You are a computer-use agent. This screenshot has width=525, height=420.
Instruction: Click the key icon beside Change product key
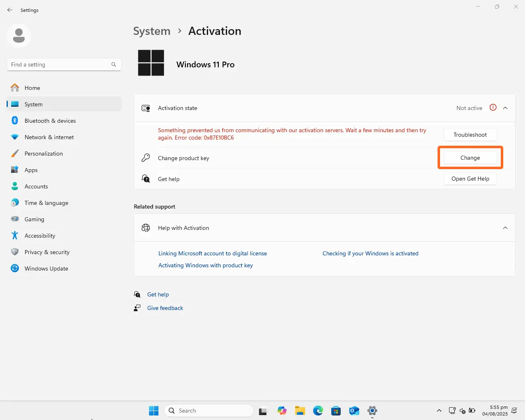(146, 158)
